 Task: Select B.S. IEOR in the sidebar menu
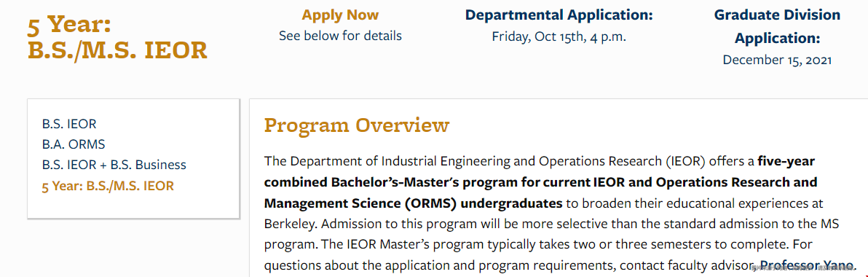point(69,123)
